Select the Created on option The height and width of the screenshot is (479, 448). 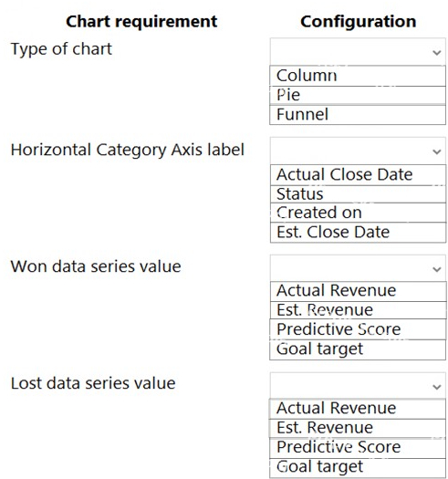tap(358, 213)
